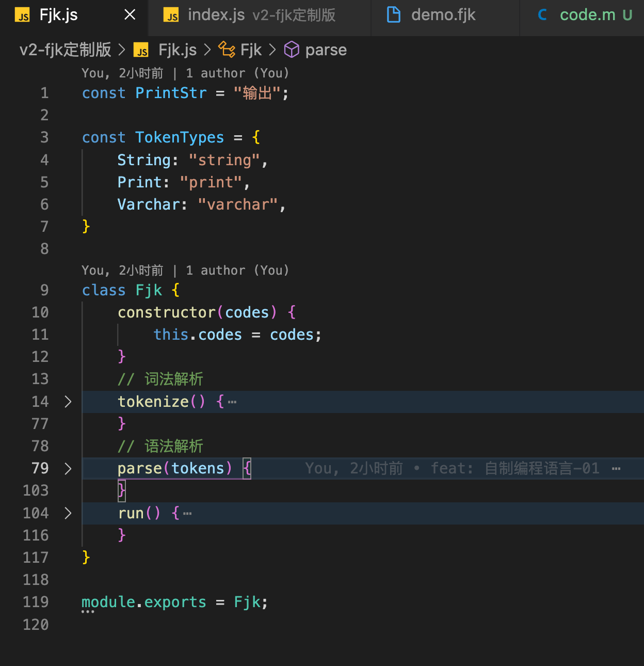Click CodeLens author annotation above class Fjk

(x=185, y=271)
